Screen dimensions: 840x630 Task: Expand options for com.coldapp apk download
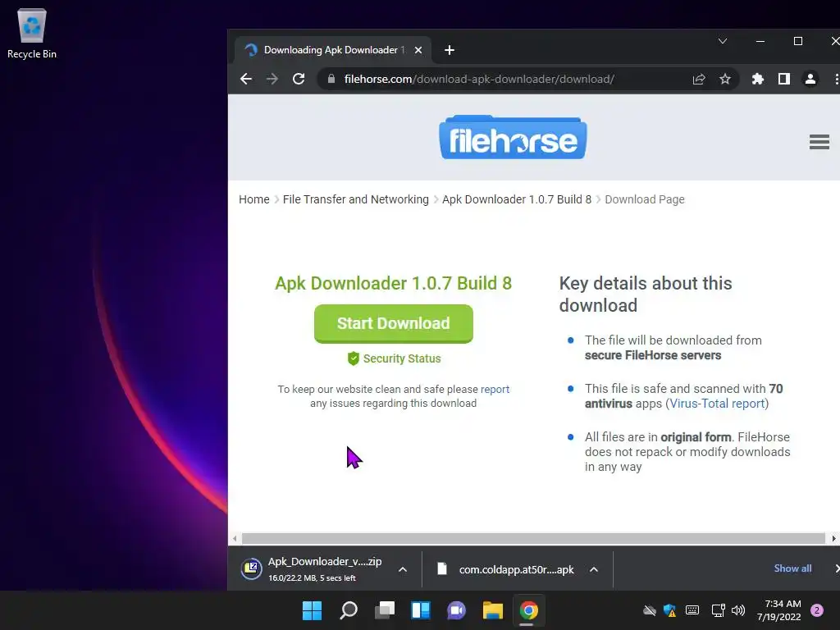click(x=594, y=569)
